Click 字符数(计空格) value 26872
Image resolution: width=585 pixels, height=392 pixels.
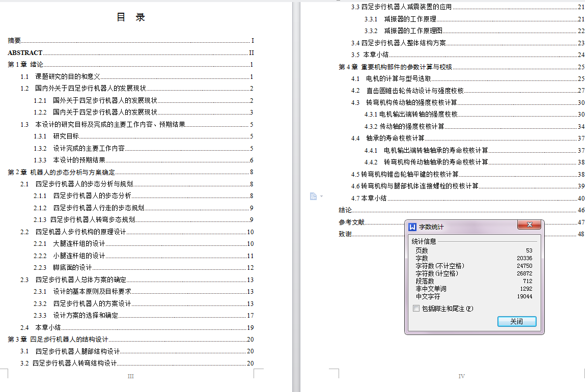[x=524, y=273]
